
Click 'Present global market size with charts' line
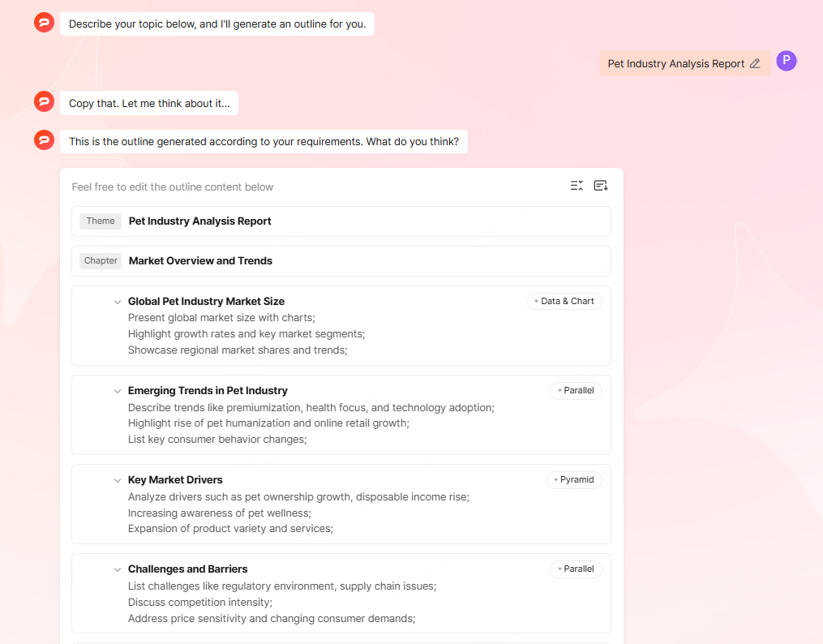coord(221,317)
